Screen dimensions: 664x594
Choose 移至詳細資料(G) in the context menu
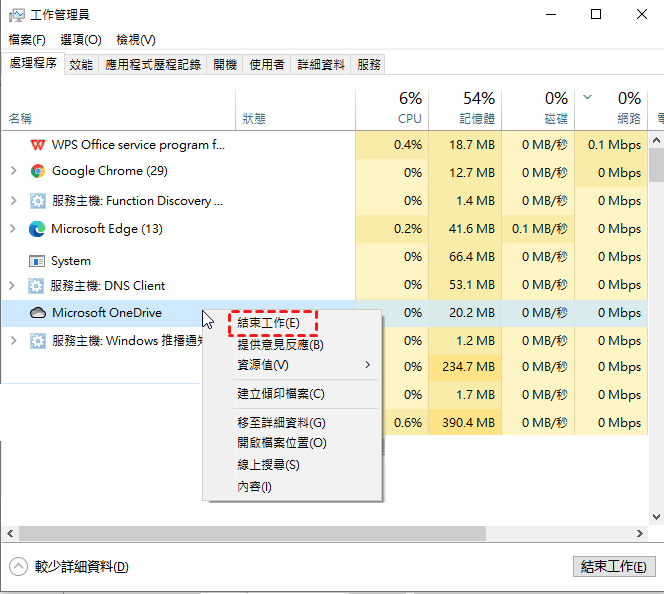[x=281, y=423]
